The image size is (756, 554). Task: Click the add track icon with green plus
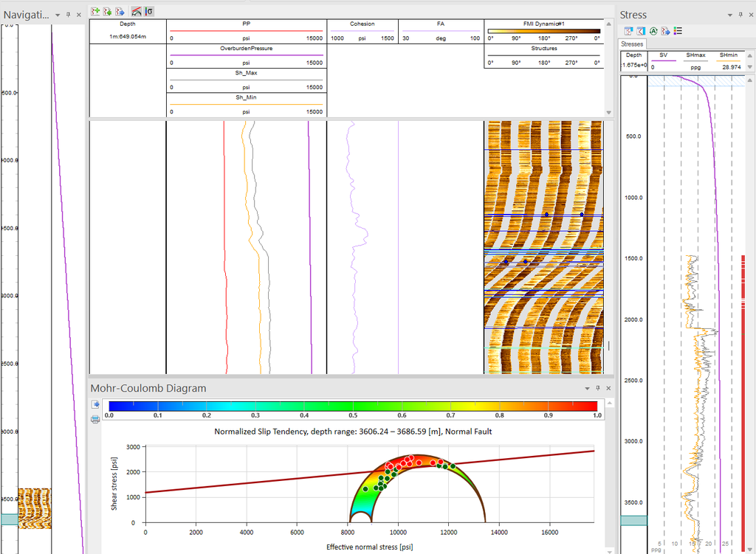[x=95, y=11]
